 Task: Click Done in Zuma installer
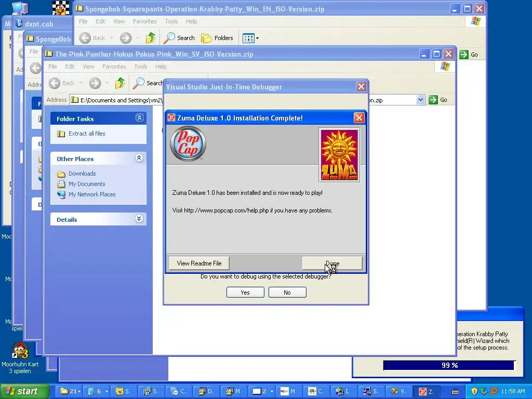(332, 263)
